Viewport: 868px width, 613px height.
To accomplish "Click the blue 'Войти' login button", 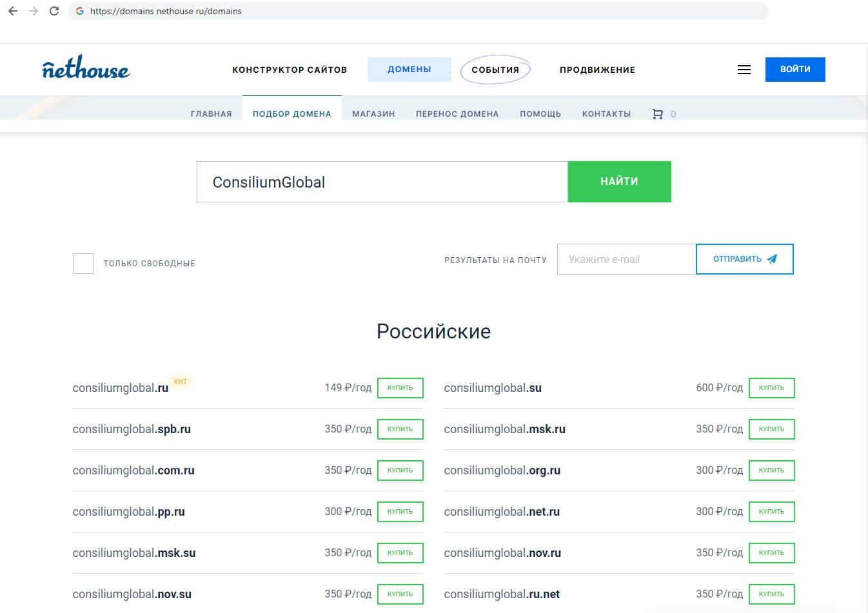I will click(794, 70).
